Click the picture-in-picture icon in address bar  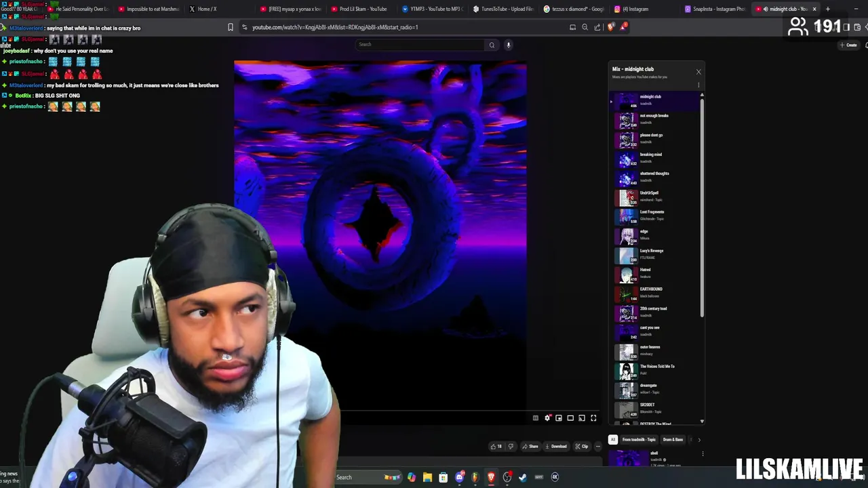point(572,27)
